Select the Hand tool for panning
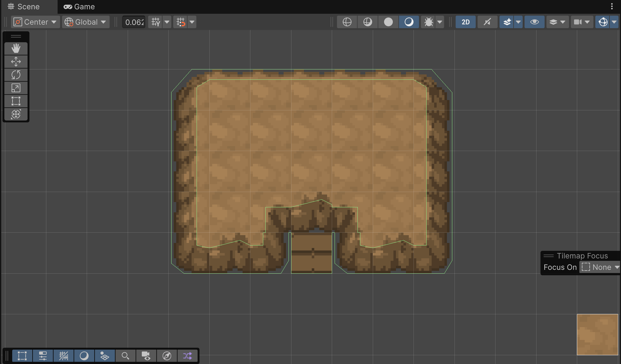Viewport: 621px width, 364px height. tap(16, 48)
